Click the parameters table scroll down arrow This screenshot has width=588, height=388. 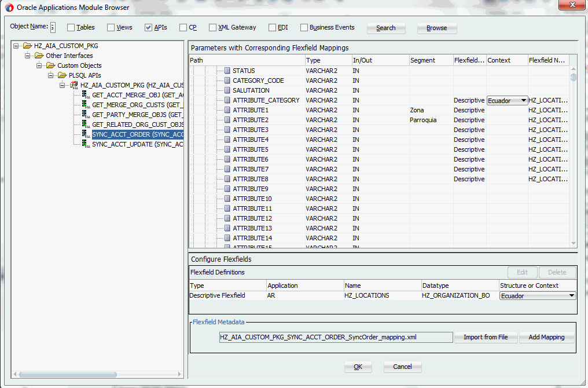(x=573, y=243)
